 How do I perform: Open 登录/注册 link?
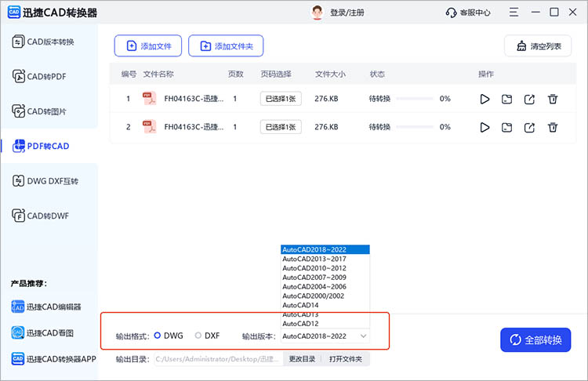[x=347, y=13]
